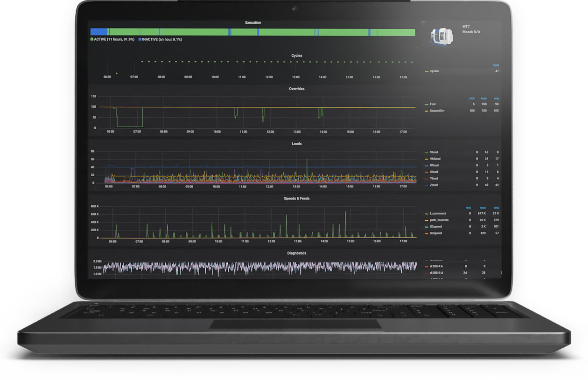This screenshot has width=588, height=380.
Task: Toggle the SspeedOvr series legend entry
Action: pyautogui.click(x=436, y=111)
